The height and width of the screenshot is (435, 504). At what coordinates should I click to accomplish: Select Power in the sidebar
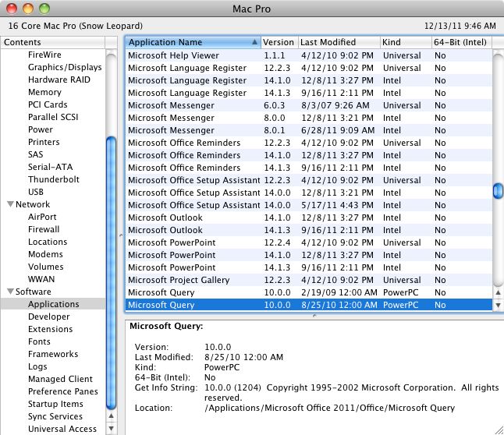coord(40,129)
